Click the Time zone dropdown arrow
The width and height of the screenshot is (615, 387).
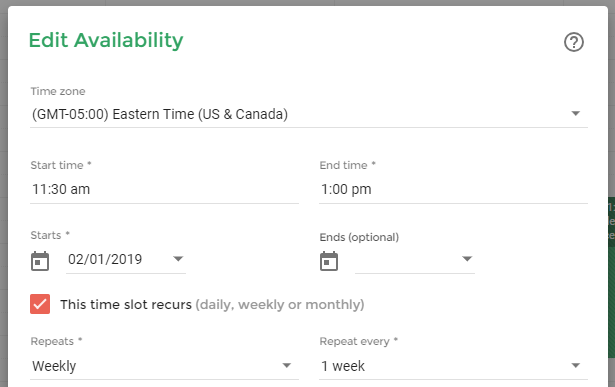pos(575,114)
